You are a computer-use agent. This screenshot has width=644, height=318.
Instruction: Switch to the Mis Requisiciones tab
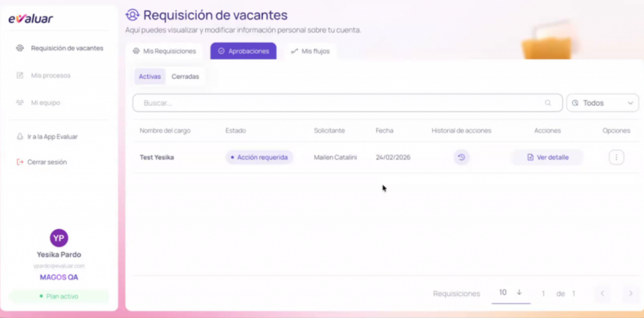[x=164, y=51]
